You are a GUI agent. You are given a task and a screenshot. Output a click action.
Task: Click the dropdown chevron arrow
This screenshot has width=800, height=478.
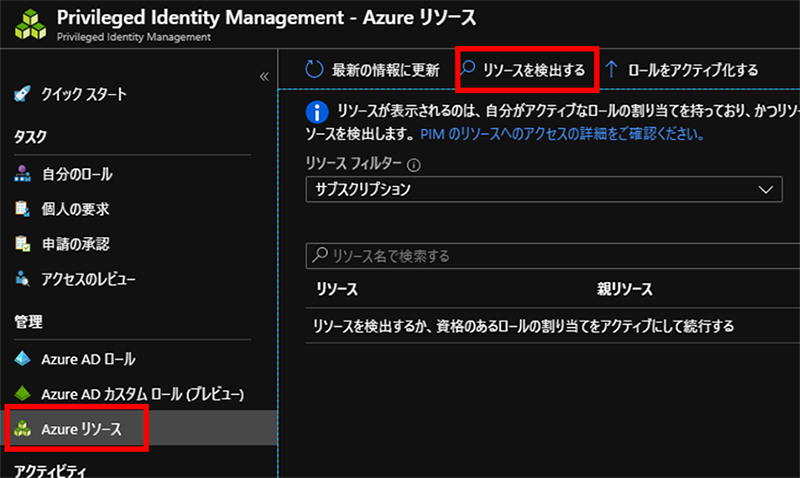click(765, 190)
